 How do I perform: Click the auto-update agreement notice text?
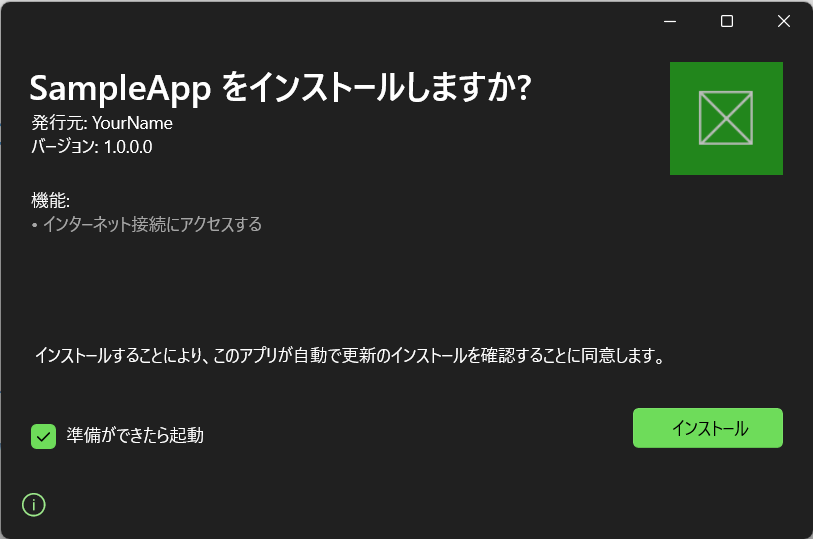(350, 356)
